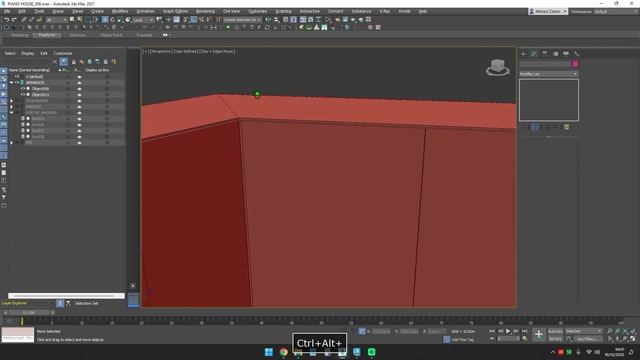Screen dimensions: 640x360
Task: Toggle Display as Box for Object011
Action: [107, 95]
